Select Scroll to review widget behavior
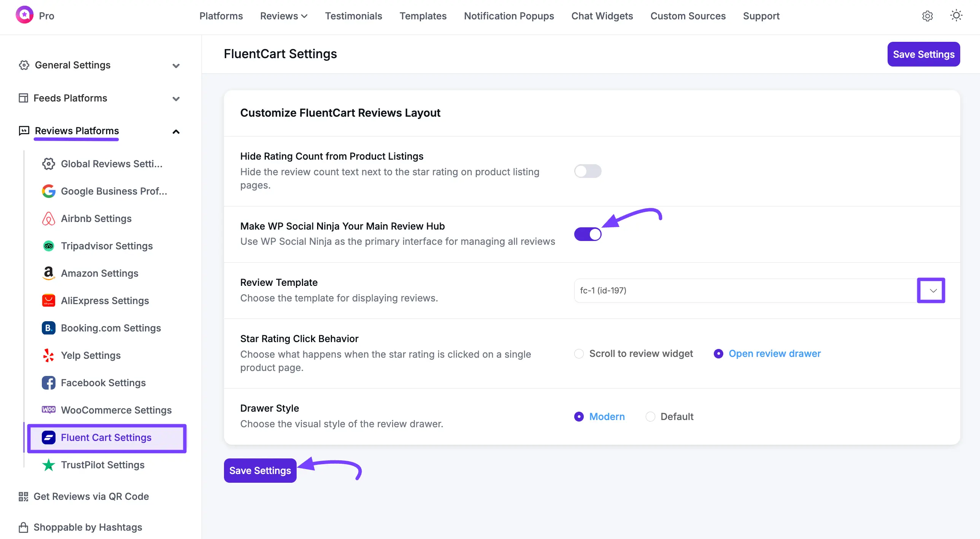This screenshot has width=980, height=539. pos(579,354)
